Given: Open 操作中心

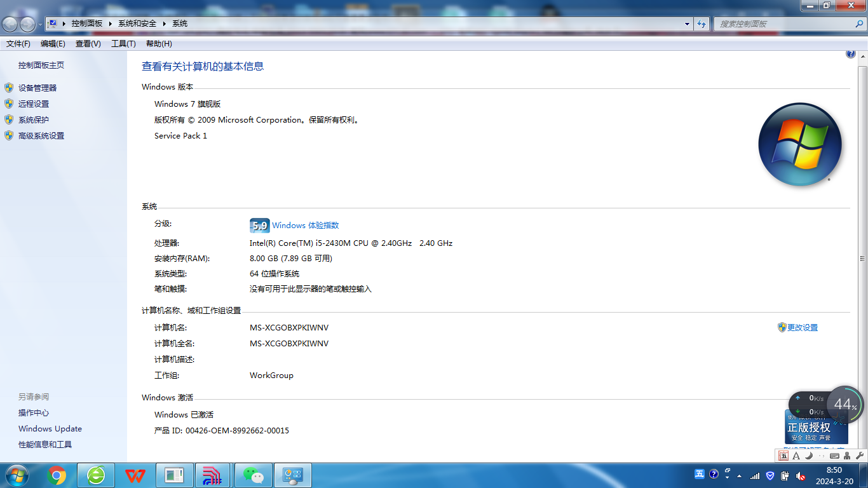Looking at the screenshot, I should point(34,413).
